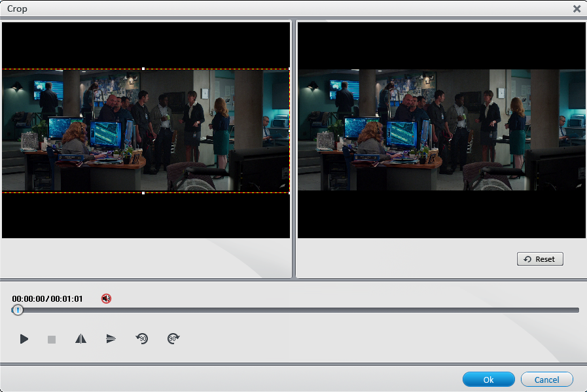Confirm crop with Ok button
Viewport: 587px width, 392px height.
(489, 380)
